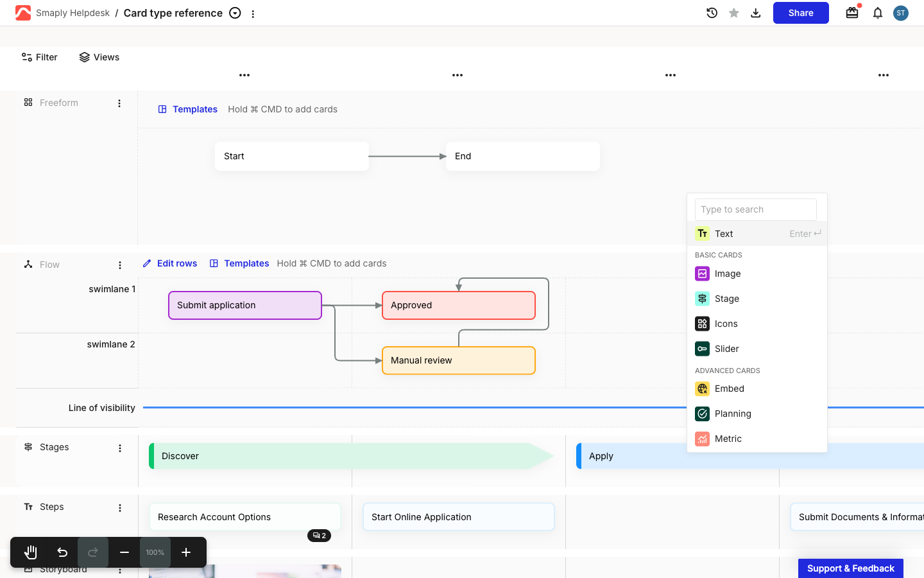The width and height of the screenshot is (924, 578).
Task: Choose the Text card type
Action: pyautogui.click(x=757, y=234)
